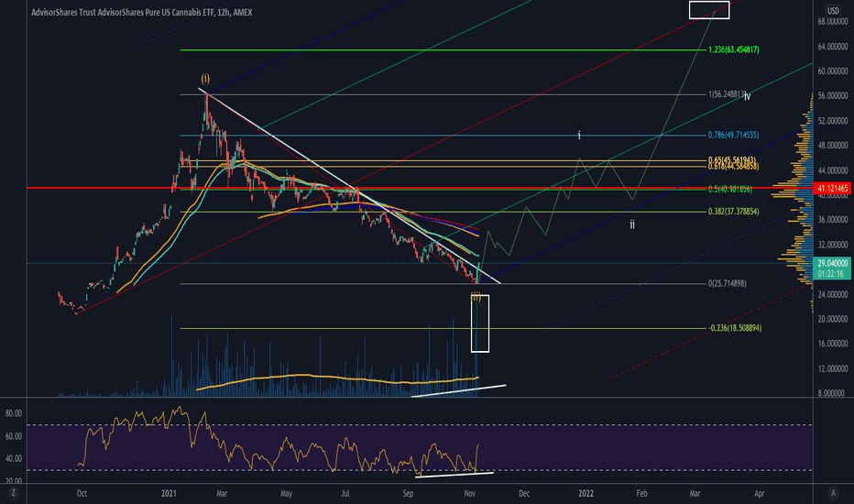Click the -0.236(18.508894) Fibonacci label
This screenshot has height=504, width=854.
pyautogui.click(x=735, y=328)
